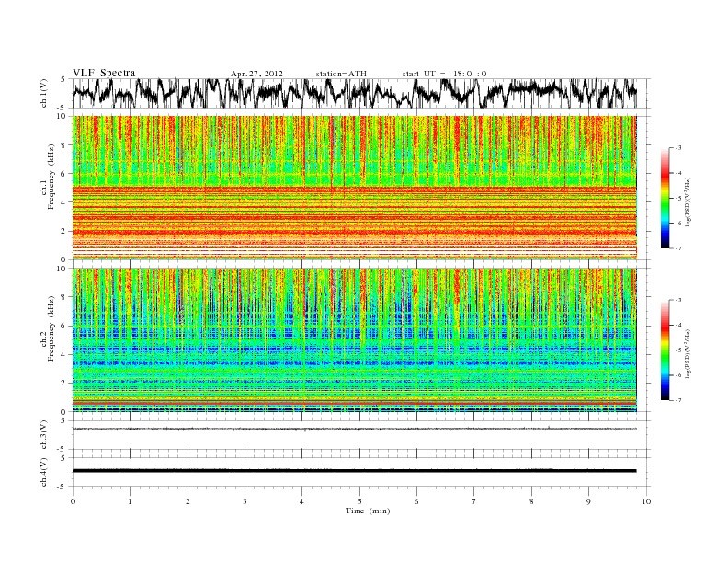Click the "2" kHz tick on ch.2 frequency axis

(63, 383)
